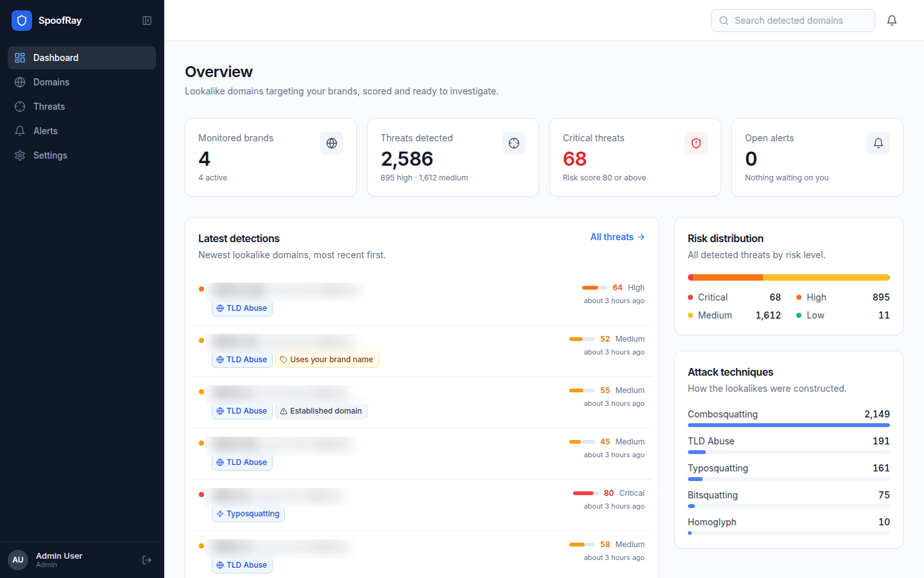Click TLD Abuse tag on score 58 row
Screen dimensions: 924x578
242,565
